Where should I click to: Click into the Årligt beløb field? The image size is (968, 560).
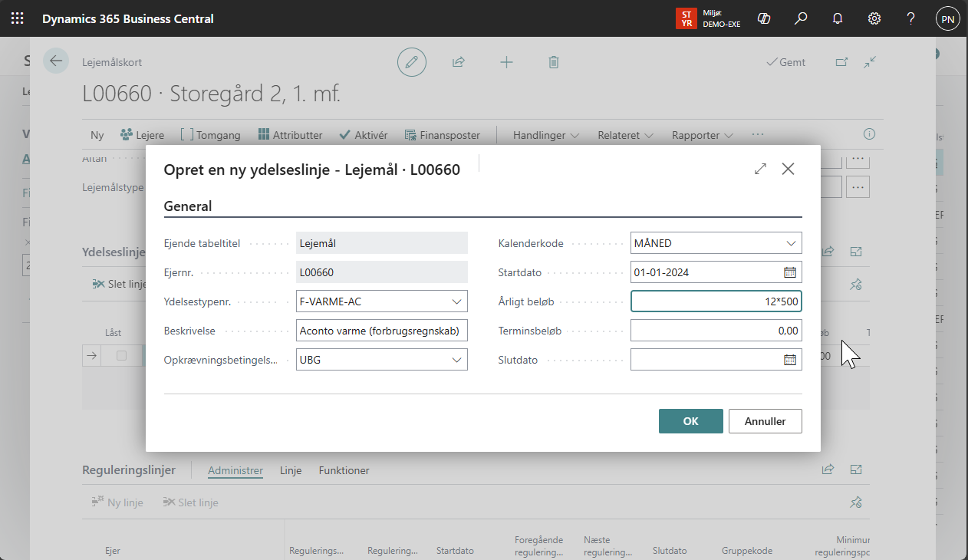pyautogui.click(x=715, y=301)
